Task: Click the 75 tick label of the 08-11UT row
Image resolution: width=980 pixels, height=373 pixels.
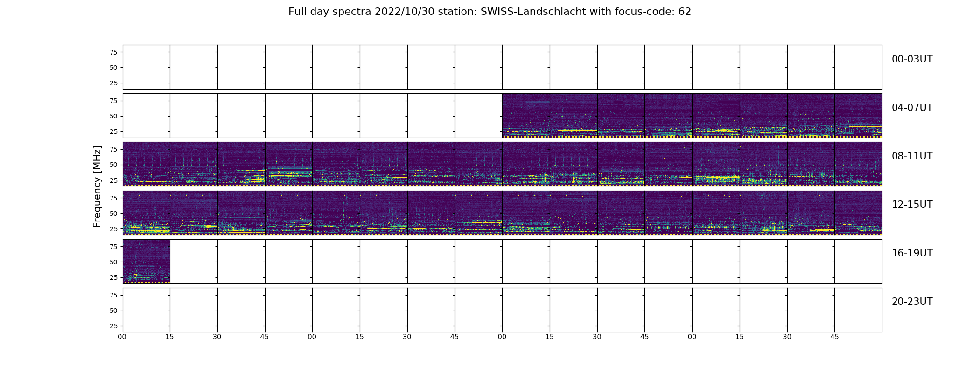Action: pos(113,149)
